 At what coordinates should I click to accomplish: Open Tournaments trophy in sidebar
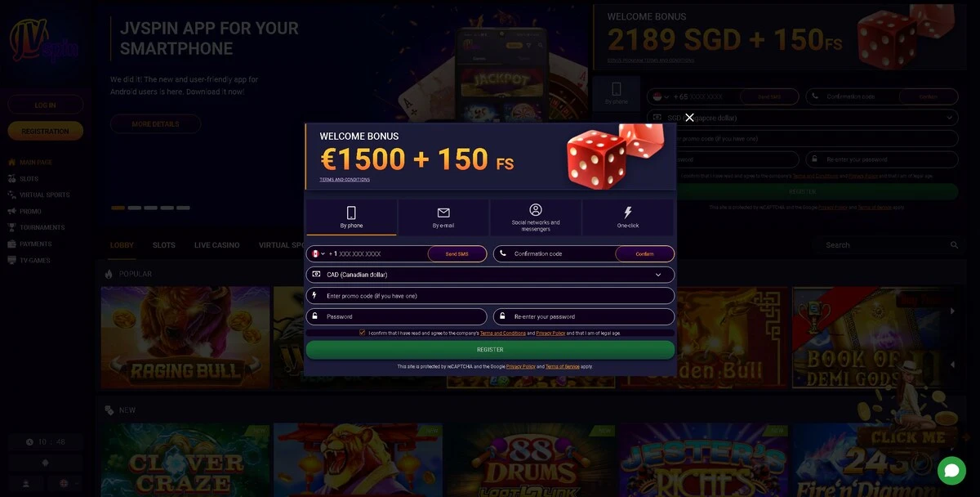[36, 227]
